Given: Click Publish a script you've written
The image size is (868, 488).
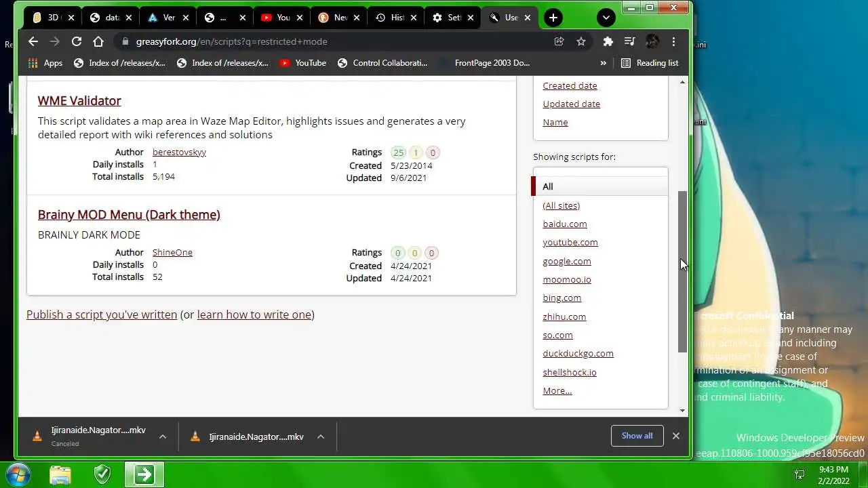Looking at the screenshot, I should click(102, 314).
